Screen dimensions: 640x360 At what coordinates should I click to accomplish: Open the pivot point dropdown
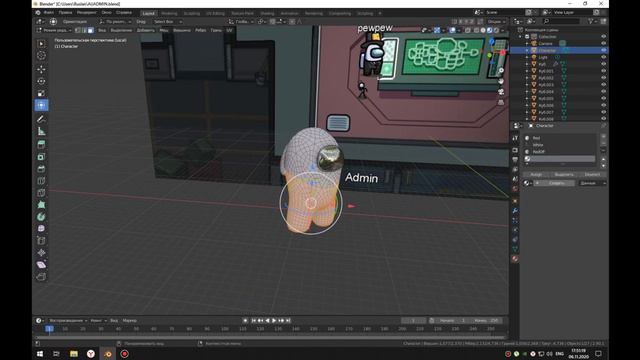click(262, 22)
